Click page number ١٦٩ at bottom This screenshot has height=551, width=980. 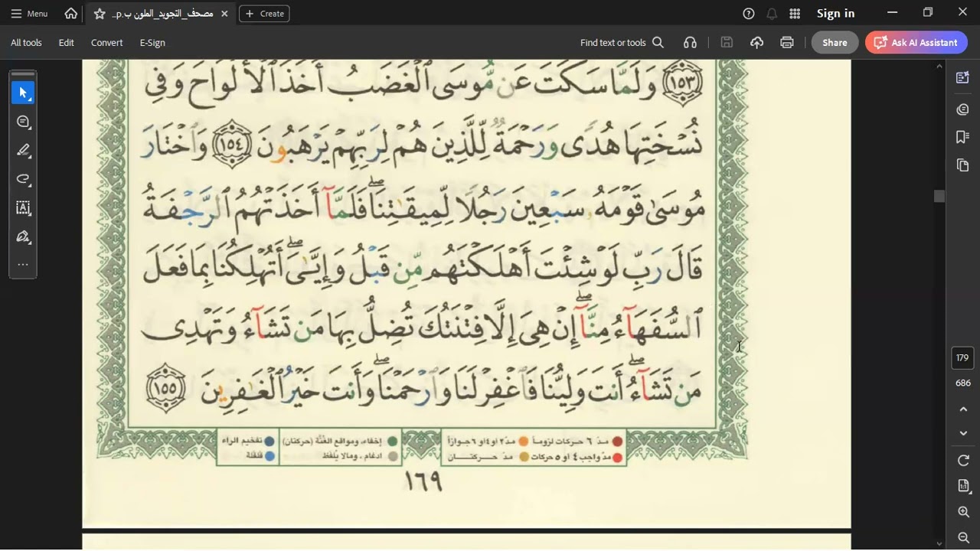(x=423, y=481)
